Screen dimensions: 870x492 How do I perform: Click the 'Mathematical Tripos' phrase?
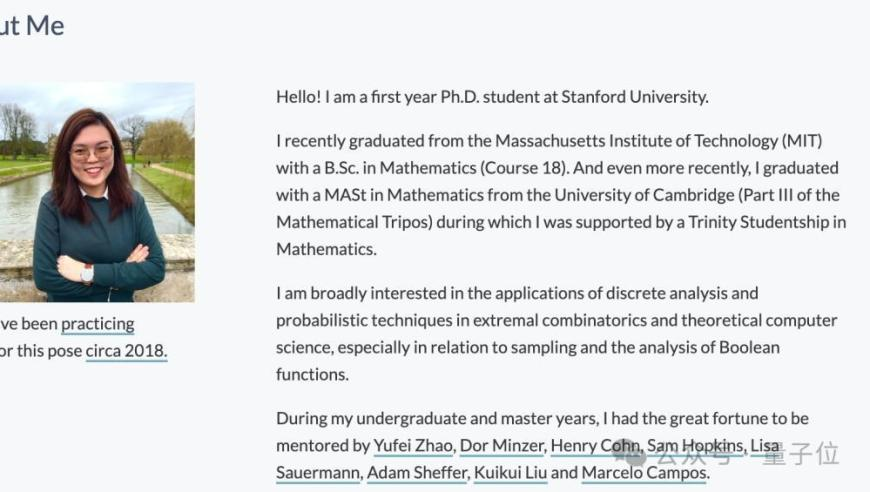[x=354, y=222]
